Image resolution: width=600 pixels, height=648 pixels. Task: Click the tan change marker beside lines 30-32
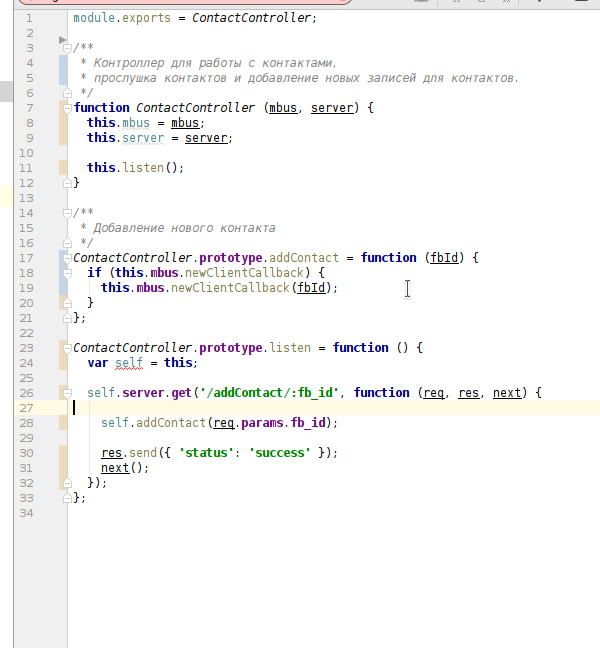[x=63, y=468]
